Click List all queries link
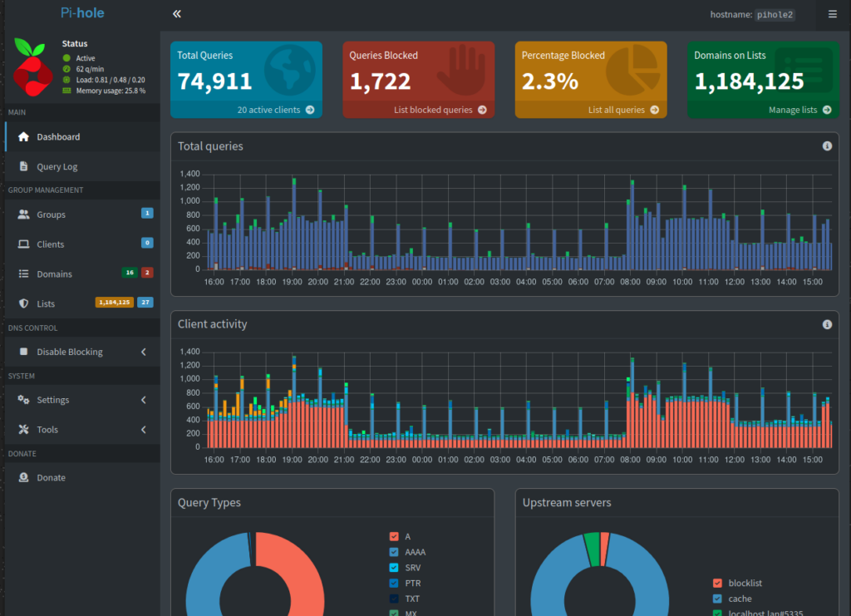 (x=616, y=110)
